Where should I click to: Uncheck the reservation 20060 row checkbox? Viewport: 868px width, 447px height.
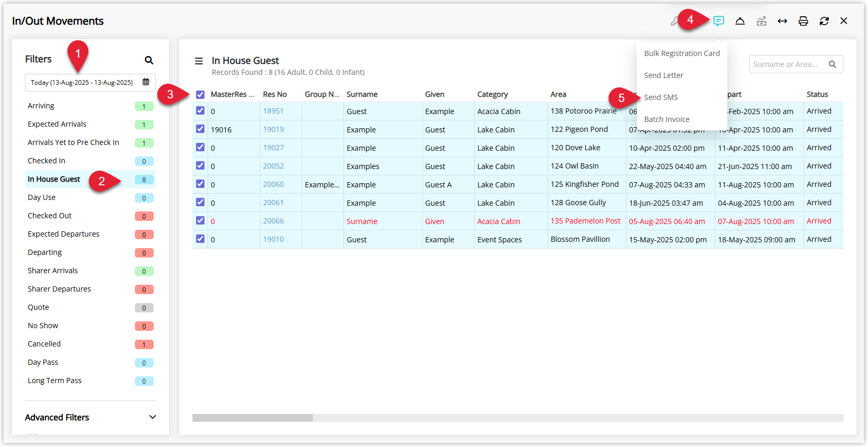pos(200,184)
